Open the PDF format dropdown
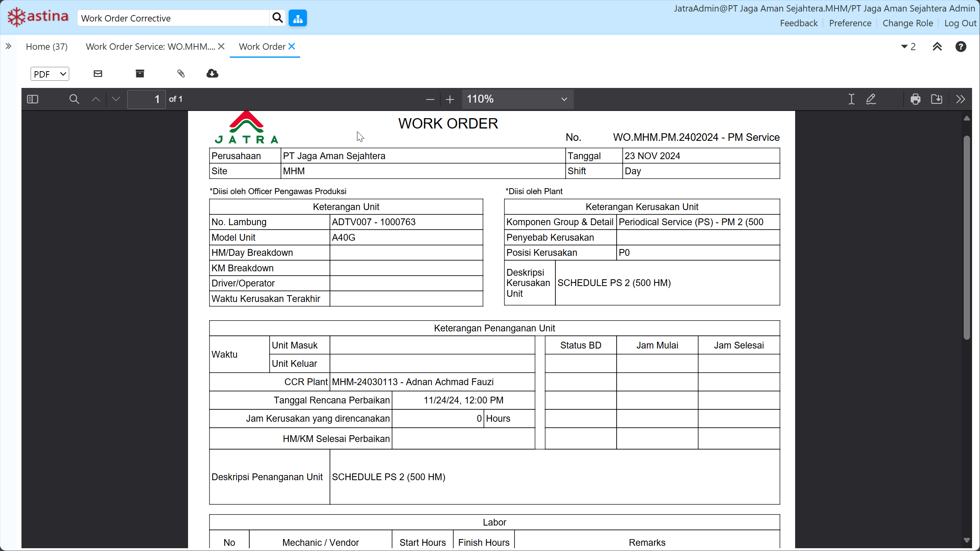The height and width of the screenshot is (551, 980). click(x=50, y=74)
